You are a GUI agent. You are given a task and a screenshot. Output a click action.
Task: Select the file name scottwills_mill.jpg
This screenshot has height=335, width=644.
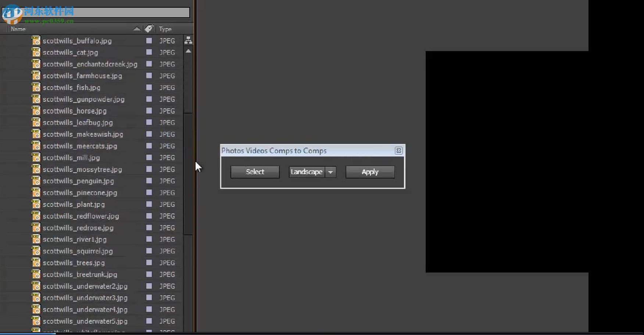[x=71, y=158]
